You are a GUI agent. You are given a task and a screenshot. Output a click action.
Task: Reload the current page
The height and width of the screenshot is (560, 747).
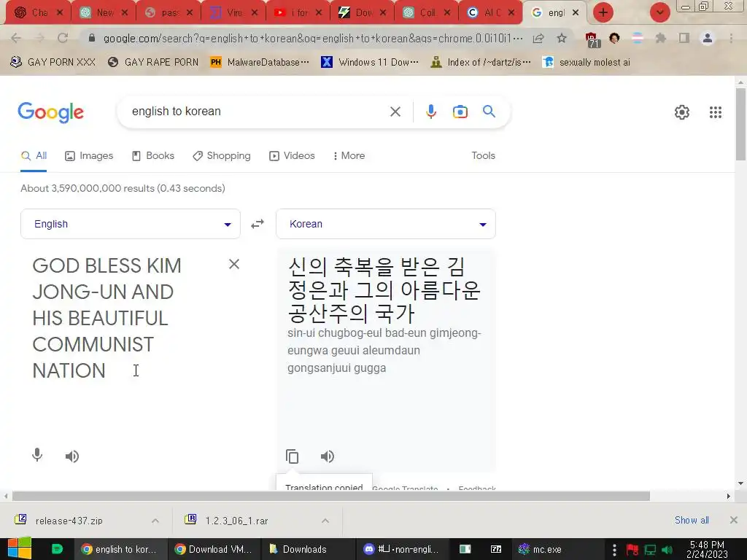[x=63, y=38]
